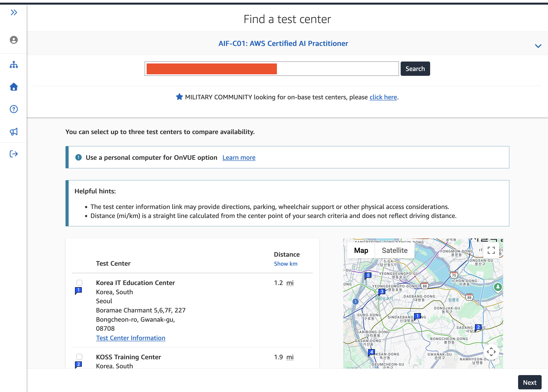Expand the sidebar with double chevron icon
Image resolution: width=548 pixels, height=392 pixels.
(x=14, y=12)
